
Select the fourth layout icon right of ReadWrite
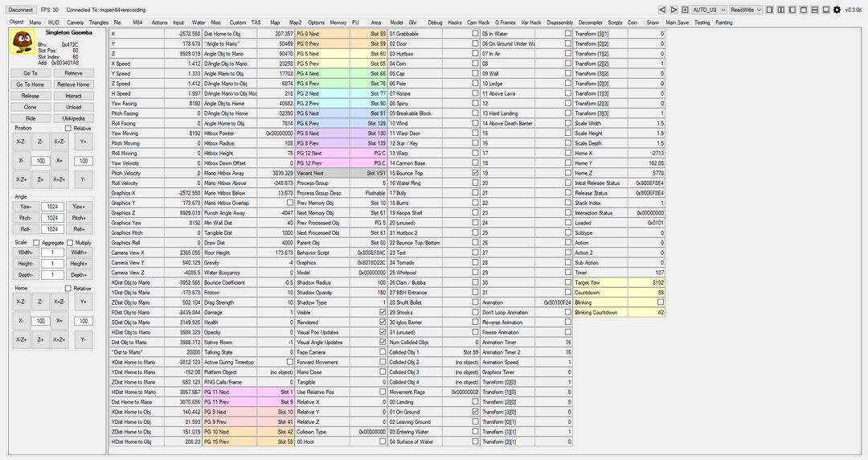click(x=803, y=10)
